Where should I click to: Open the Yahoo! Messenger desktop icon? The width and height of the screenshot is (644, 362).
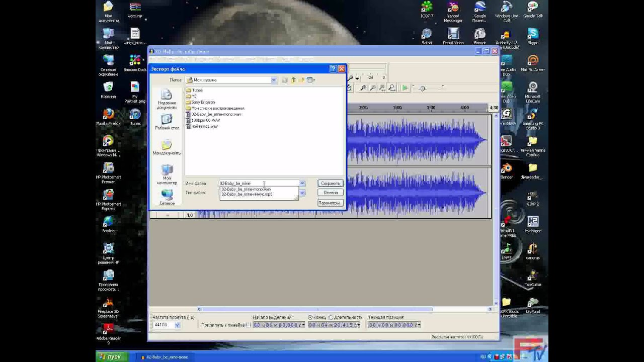[453, 12]
